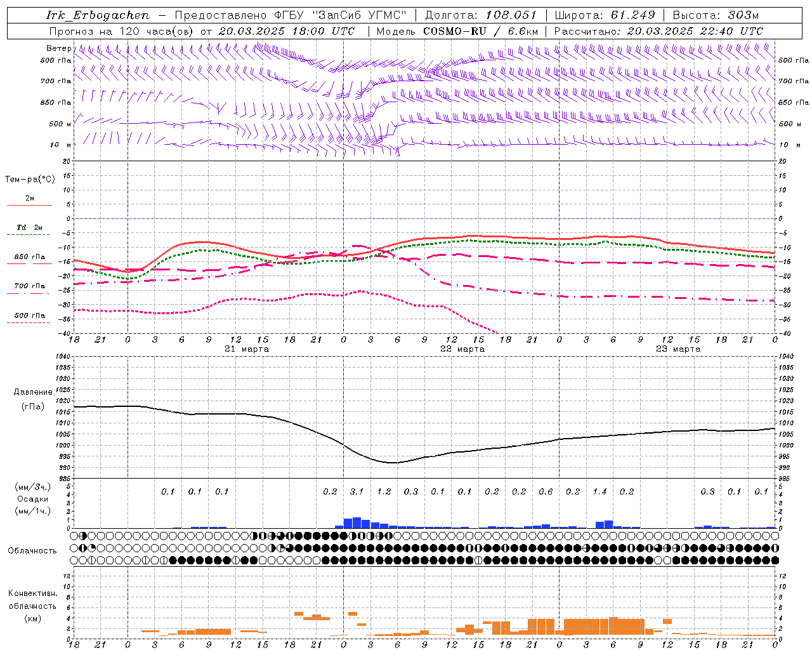Screen dimensions: 812x650
Task: Click the 1.2 precipitation value
Action: (384, 491)
